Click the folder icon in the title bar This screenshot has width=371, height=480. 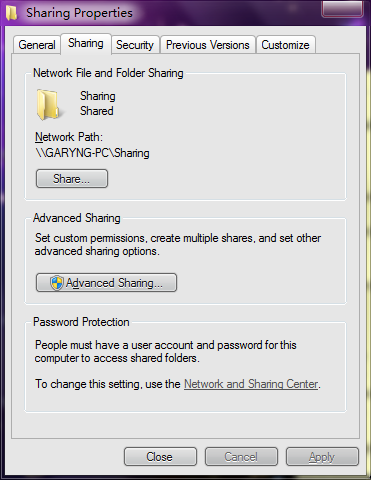pyautogui.click(x=11, y=13)
